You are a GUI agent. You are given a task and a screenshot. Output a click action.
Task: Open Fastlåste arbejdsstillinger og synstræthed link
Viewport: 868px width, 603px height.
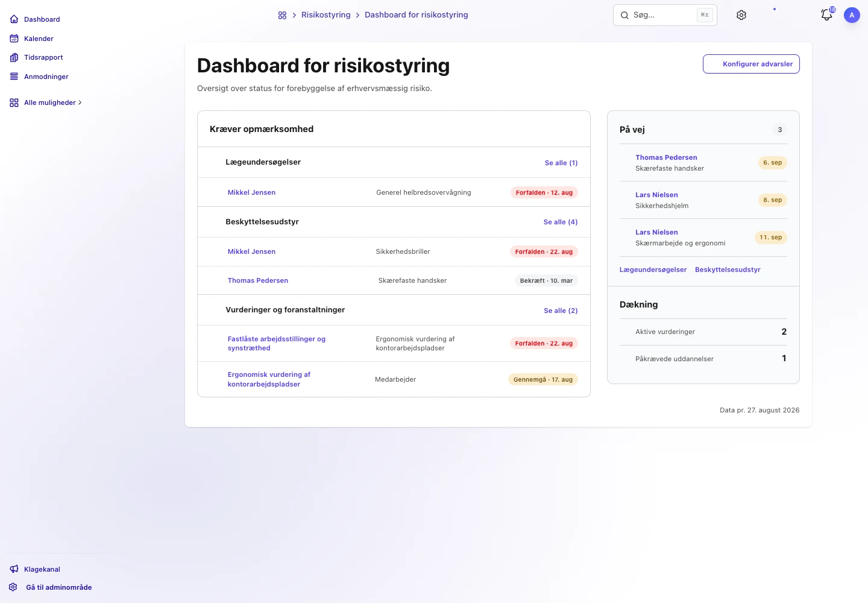click(x=277, y=343)
